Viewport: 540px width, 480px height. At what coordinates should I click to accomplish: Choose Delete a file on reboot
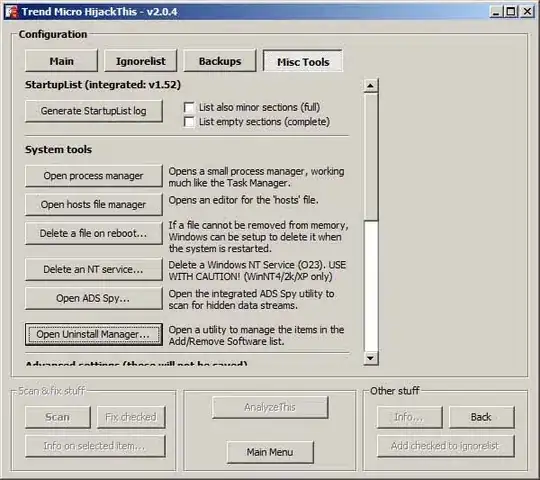[94, 233]
